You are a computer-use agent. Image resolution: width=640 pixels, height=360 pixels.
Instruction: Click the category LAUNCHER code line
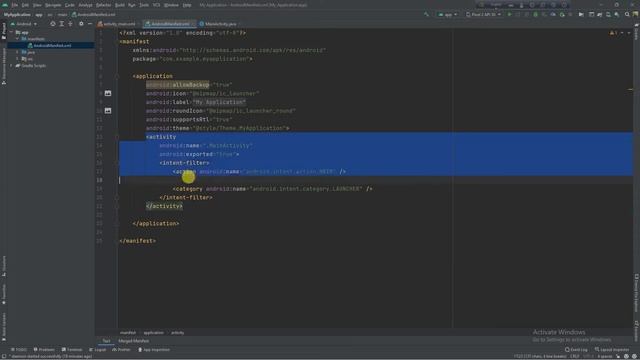point(272,189)
